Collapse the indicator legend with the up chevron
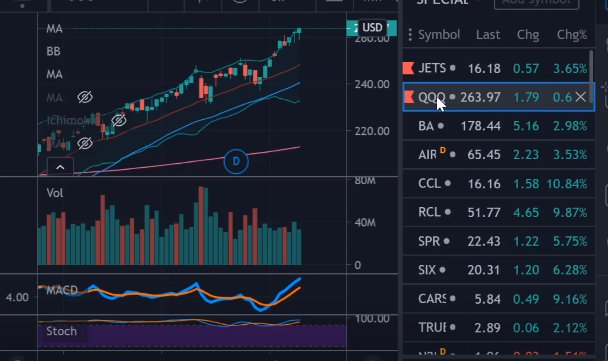 coord(60,167)
